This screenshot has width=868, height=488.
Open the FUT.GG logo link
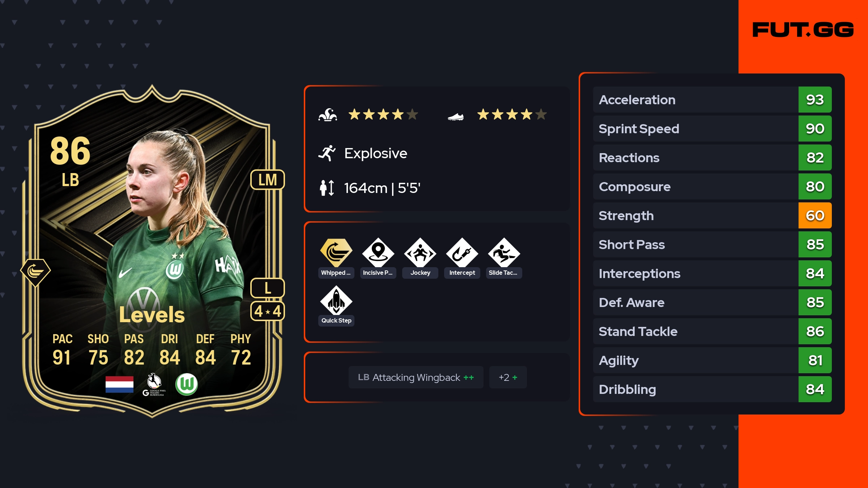point(803,30)
